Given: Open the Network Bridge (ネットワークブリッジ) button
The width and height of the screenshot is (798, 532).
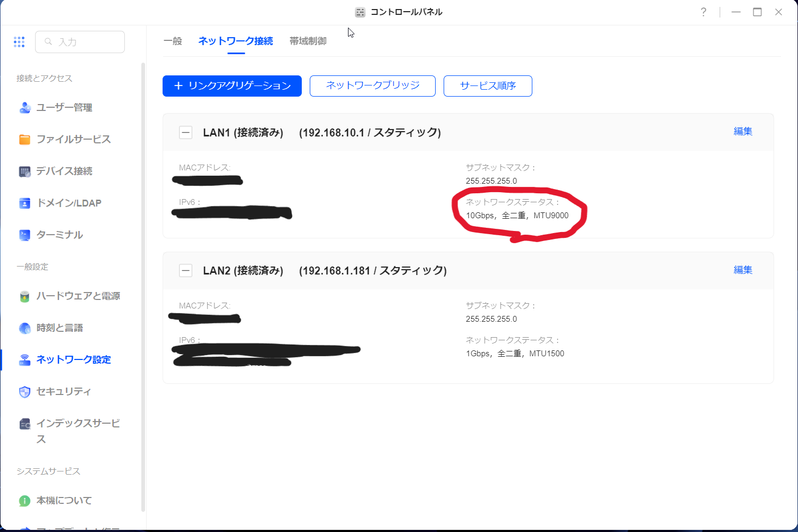Looking at the screenshot, I should point(372,86).
